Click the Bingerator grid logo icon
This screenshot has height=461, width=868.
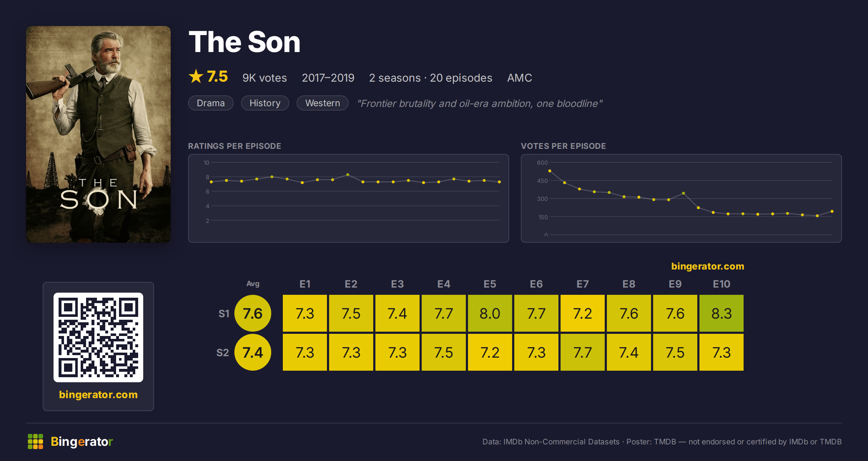pos(35,441)
